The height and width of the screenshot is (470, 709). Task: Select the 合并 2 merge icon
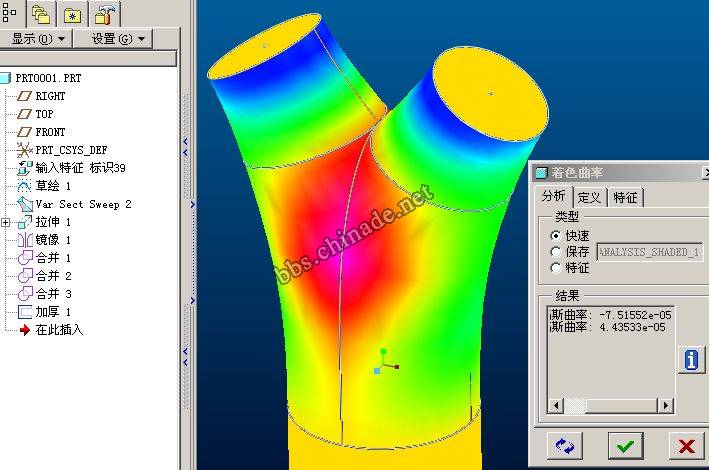[x=24, y=275]
